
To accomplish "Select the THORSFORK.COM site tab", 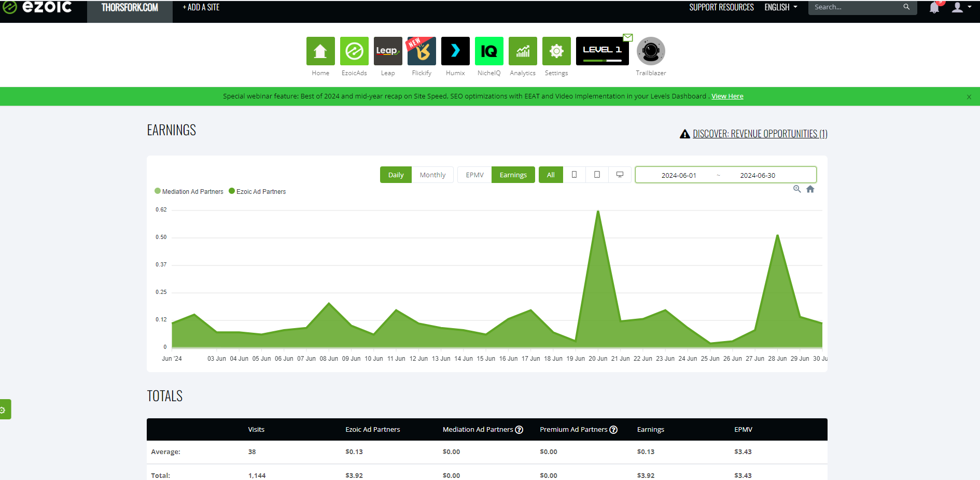I will tap(130, 8).
